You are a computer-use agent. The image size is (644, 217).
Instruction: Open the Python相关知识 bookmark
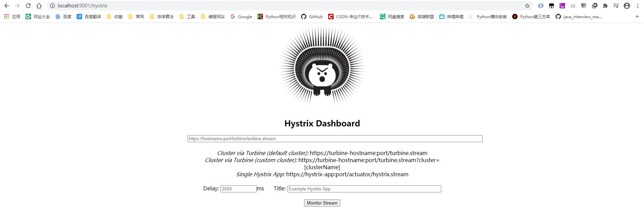pyautogui.click(x=276, y=17)
